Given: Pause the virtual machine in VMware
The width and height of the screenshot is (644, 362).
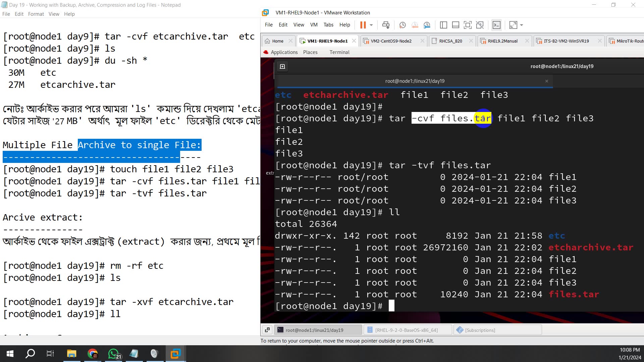Looking at the screenshot, I should click(363, 25).
